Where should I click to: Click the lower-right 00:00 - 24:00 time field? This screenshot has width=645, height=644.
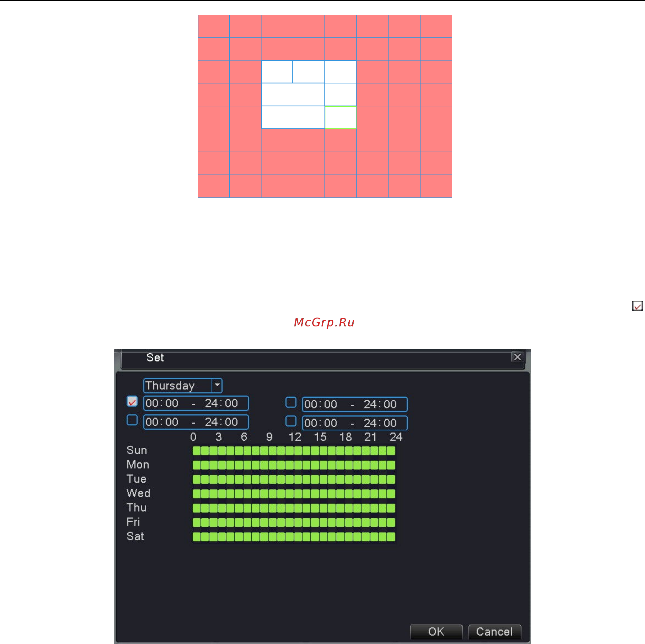click(x=354, y=423)
